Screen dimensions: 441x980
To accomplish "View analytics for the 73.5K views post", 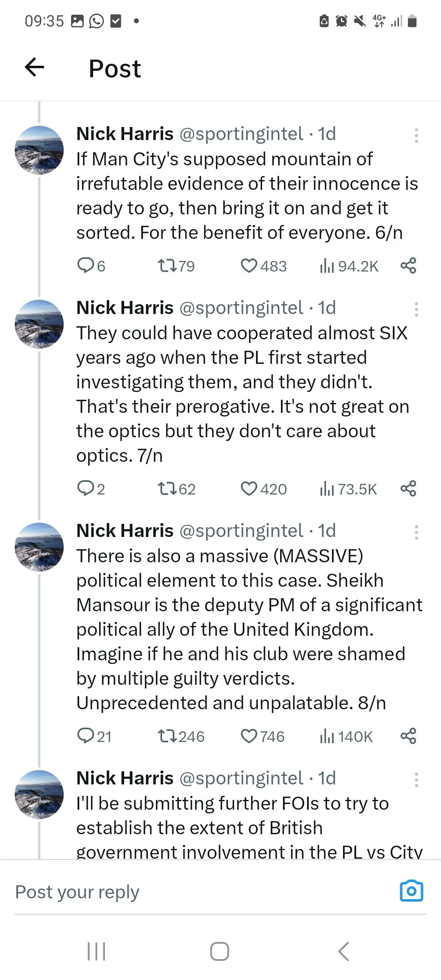I will click(x=348, y=489).
